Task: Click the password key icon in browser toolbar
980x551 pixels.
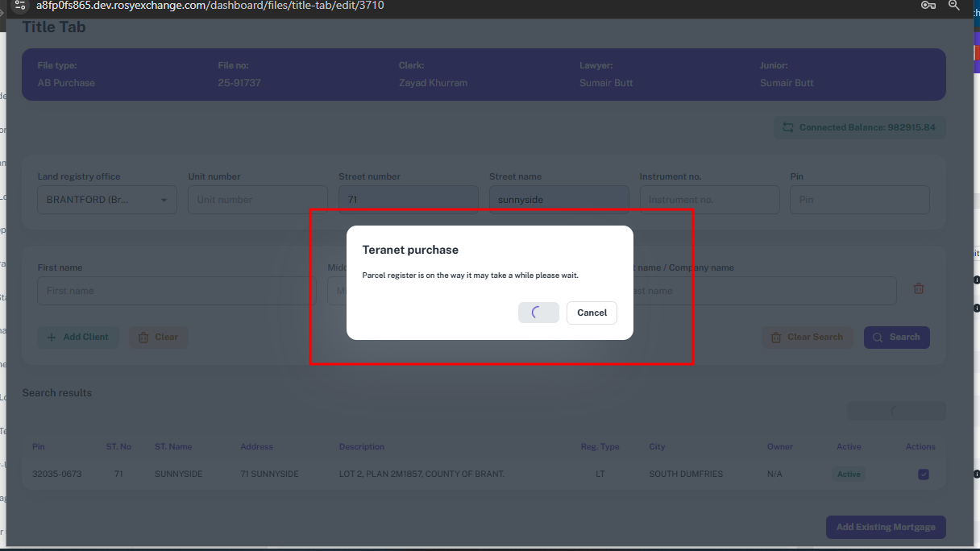Action: [x=928, y=6]
